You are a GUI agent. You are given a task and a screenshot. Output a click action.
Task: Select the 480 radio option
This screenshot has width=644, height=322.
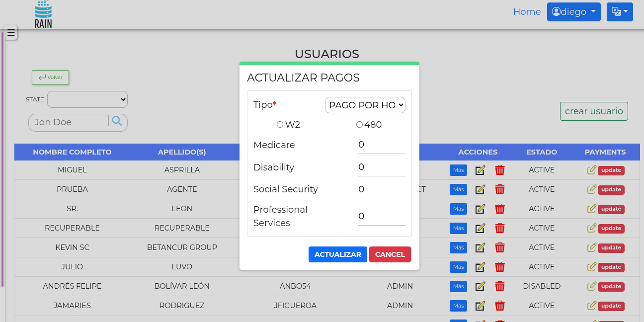pyautogui.click(x=359, y=125)
